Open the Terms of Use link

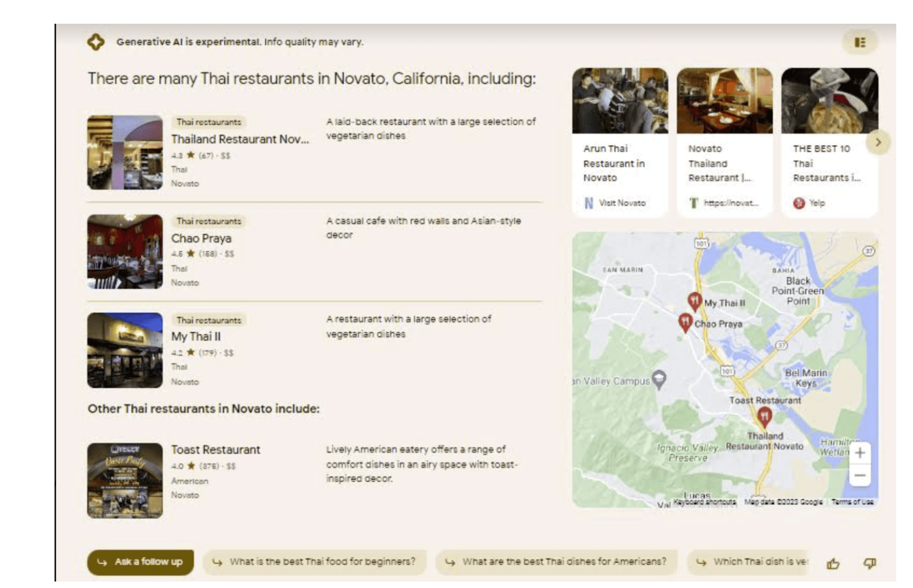(x=853, y=502)
